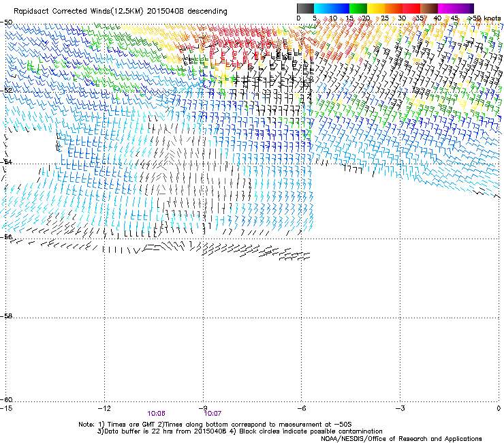Click the yellow 20-25 knots legend color
This screenshot has height=443, width=504.
[376, 8]
